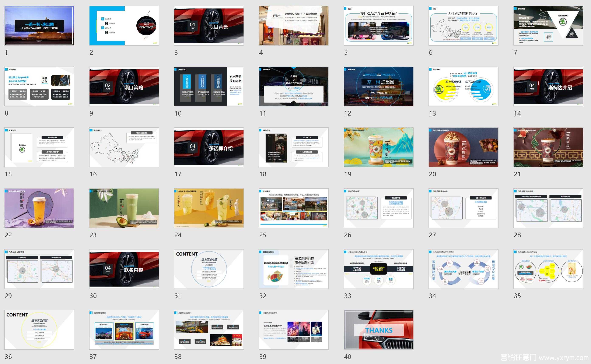591x364 pixels.
Task: Open slide 2 目录 CONTENTS thumbnail
Action: (x=124, y=25)
